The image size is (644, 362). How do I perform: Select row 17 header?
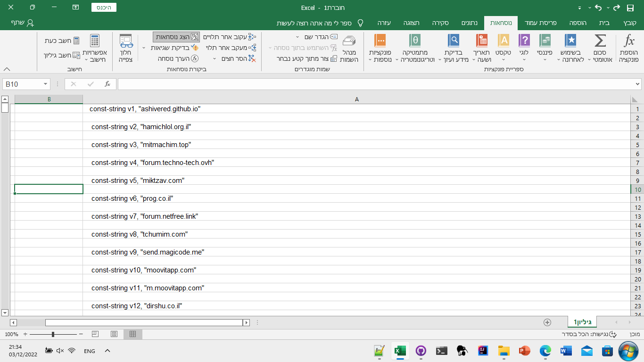(x=637, y=252)
